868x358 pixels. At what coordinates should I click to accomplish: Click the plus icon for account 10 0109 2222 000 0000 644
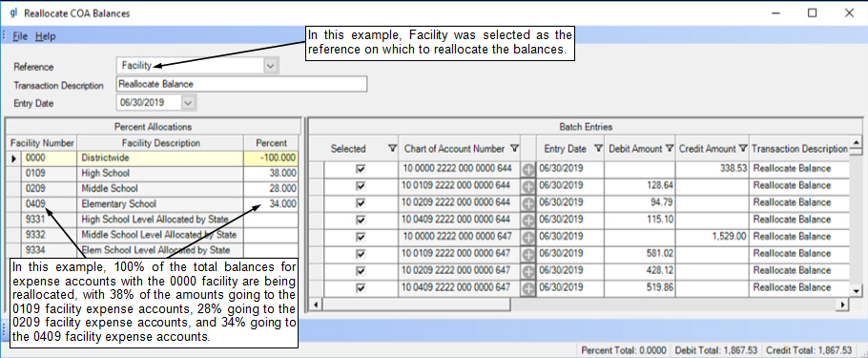tap(528, 186)
